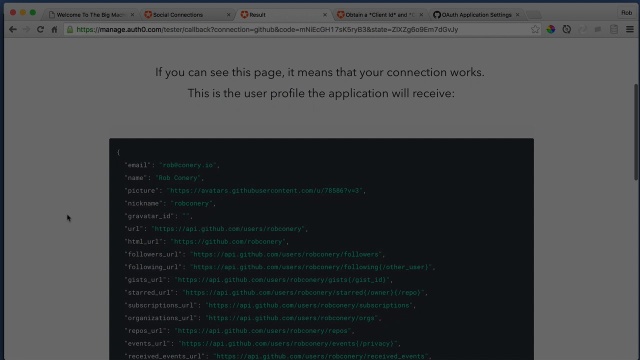This screenshot has width=640, height=360.
Task: Click the "If you can see this page" heading
Action: click(320, 72)
